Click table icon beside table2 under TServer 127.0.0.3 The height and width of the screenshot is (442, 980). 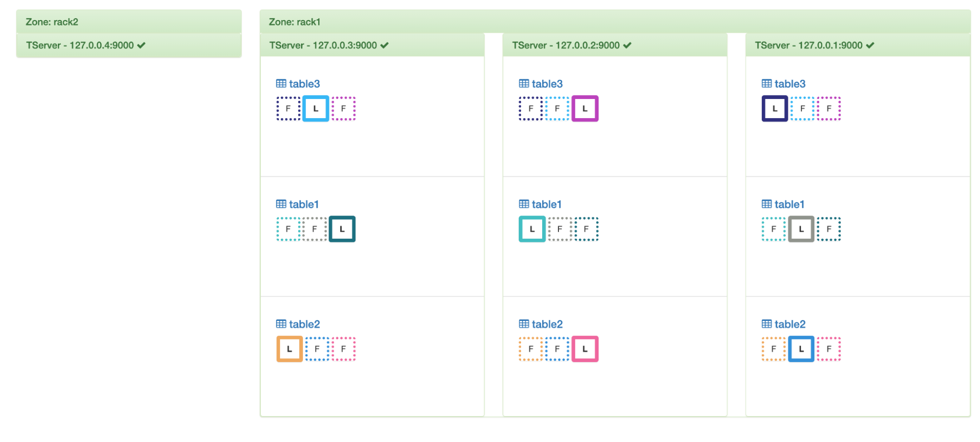click(281, 324)
